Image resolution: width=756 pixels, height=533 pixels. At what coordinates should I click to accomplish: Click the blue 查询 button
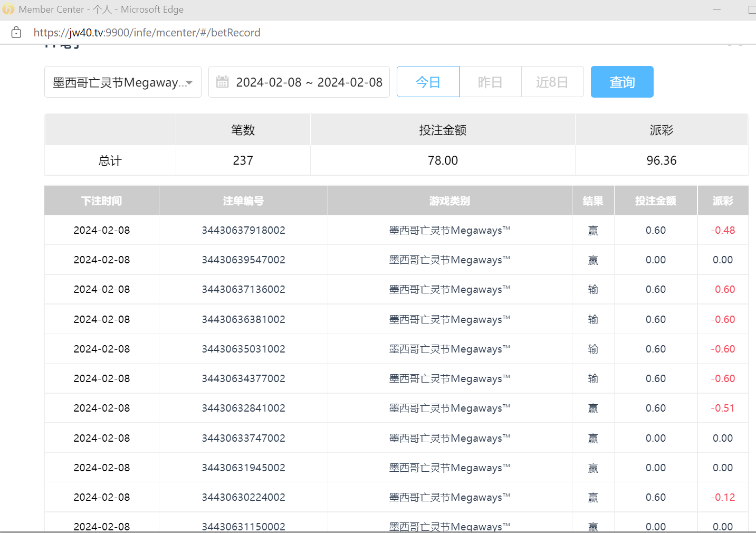pos(622,82)
